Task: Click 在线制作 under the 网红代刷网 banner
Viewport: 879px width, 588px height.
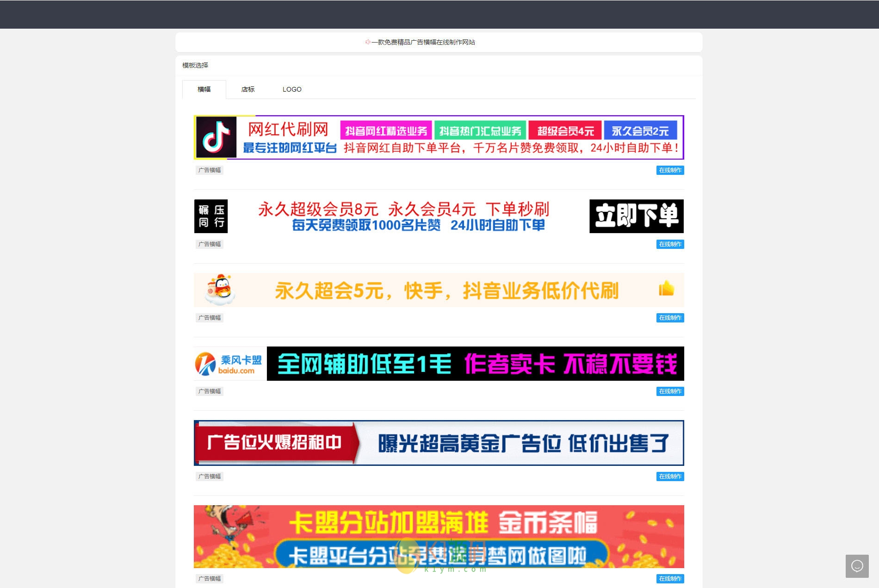Action: point(670,170)
